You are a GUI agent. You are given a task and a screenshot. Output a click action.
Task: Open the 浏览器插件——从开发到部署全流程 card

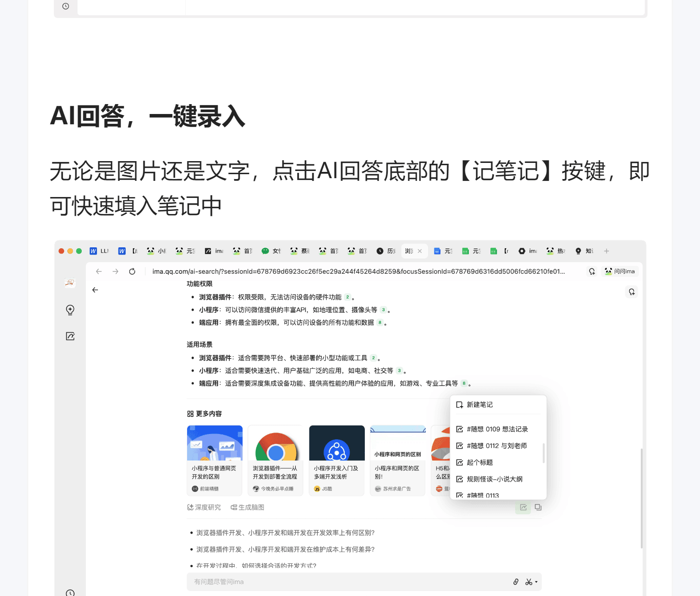click(275, 460)
